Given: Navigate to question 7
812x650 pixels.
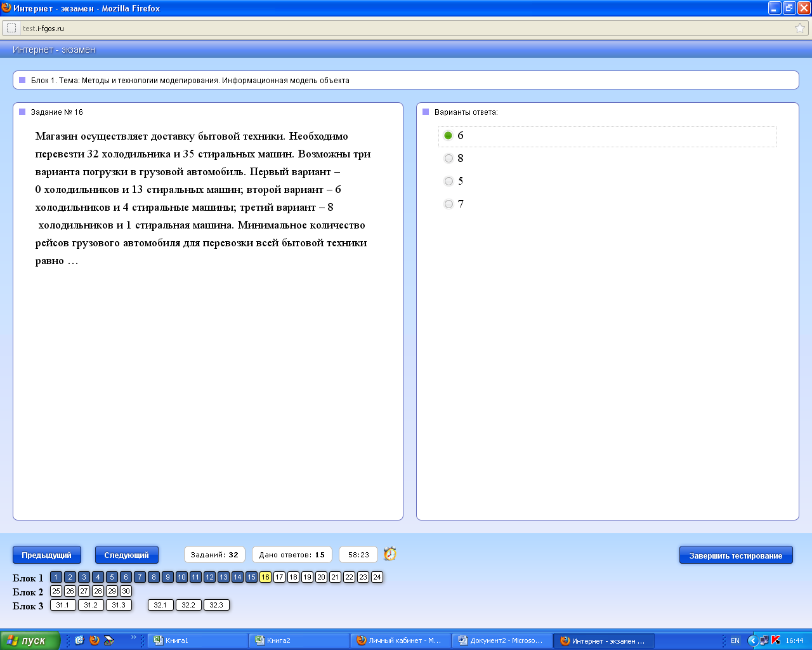Looking at the screenshot, I should 140,577.
